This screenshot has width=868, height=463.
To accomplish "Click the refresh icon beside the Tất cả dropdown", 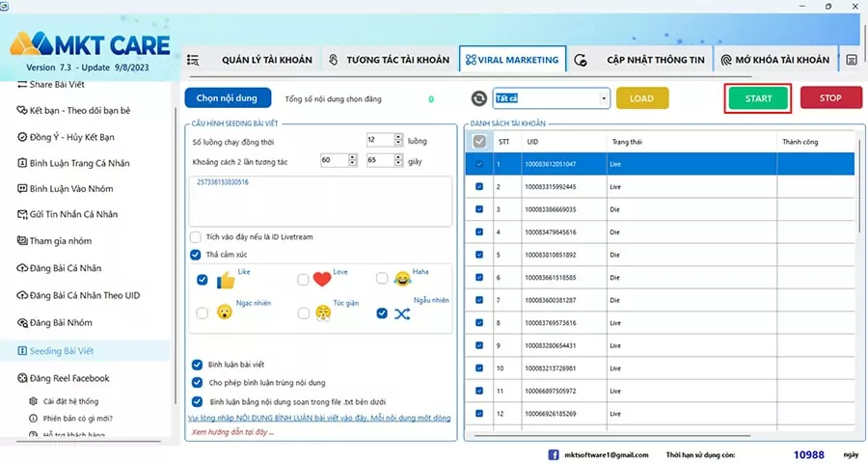I will pyautogui.click(x=478, y=98).
